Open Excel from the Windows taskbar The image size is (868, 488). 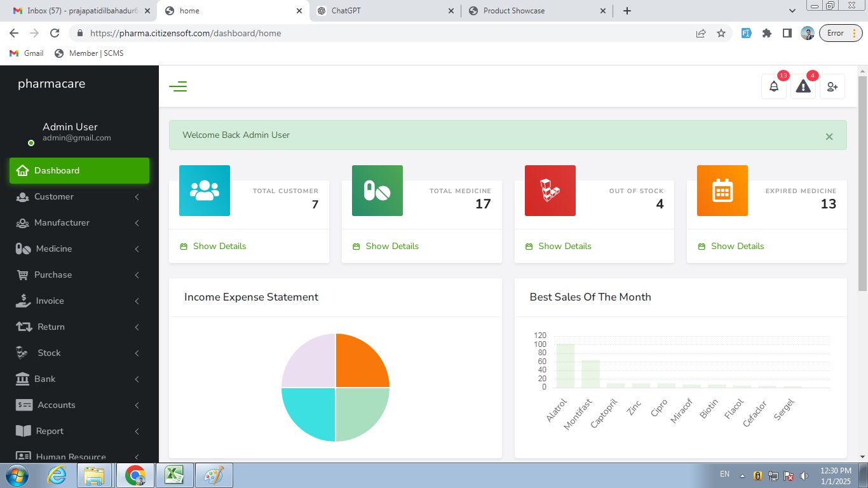tap(174, 475)
